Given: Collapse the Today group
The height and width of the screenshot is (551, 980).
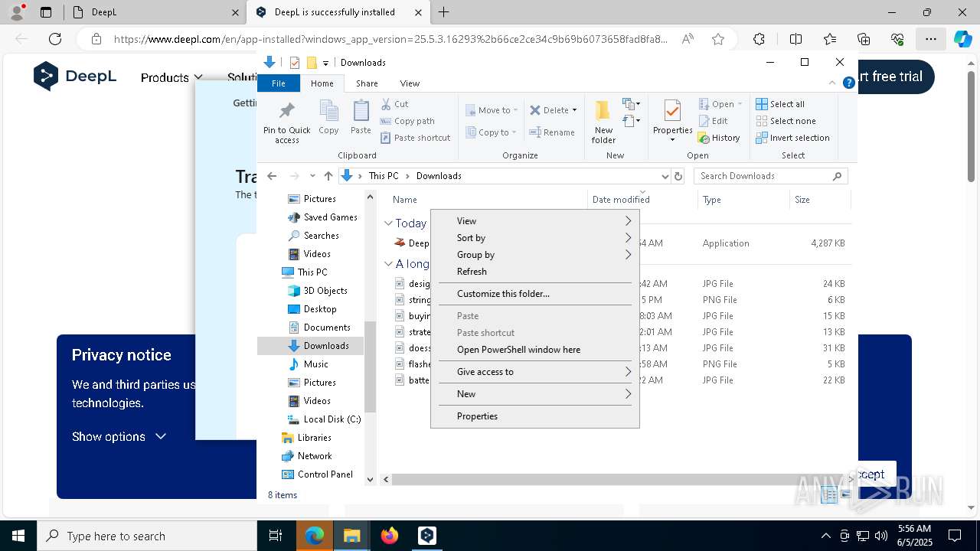Looking at the screenshot, I should (x=388, y=223).
